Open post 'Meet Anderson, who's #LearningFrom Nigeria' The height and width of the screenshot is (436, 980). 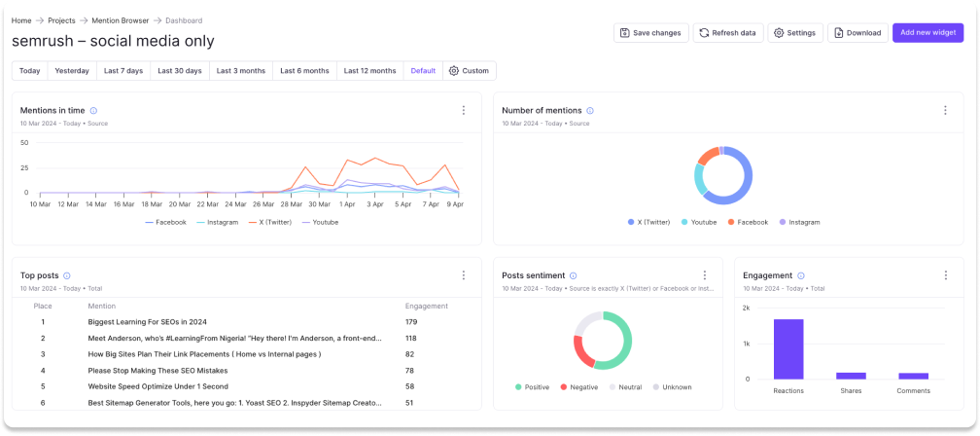coord(235,339)
